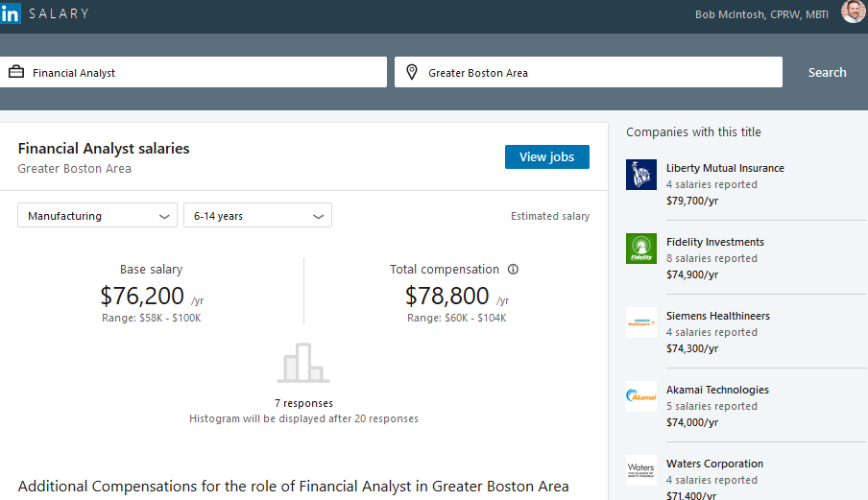Viewport: 868px width, 500px height.
Task: Open Liberty Mutual Insurance company link
Action: pos(725,168)
